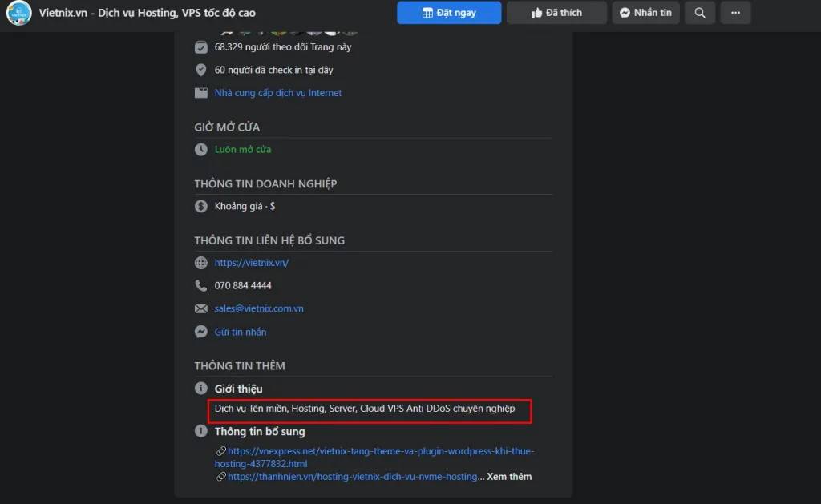Screen dimensions: 821x504
Task: Expand the three-dot more options menu
Action: click(x=735, y=13)
